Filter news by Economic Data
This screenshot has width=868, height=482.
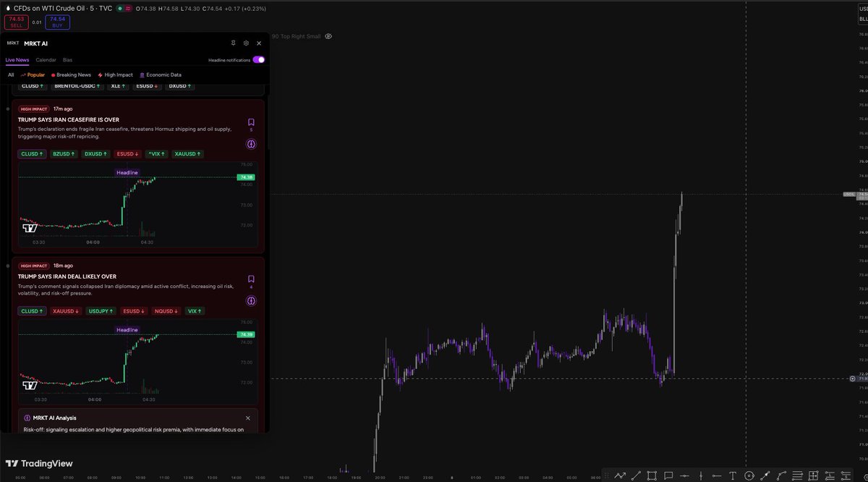161,75
